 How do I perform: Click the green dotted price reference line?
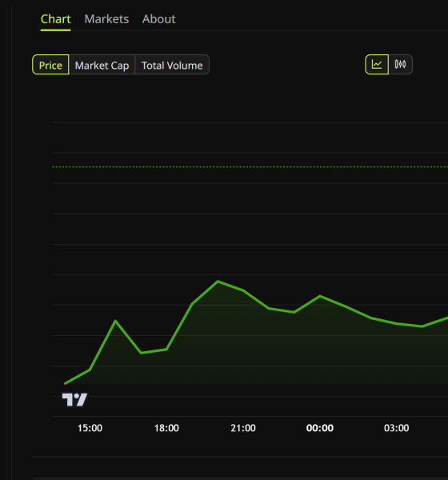tap(250, 167)
